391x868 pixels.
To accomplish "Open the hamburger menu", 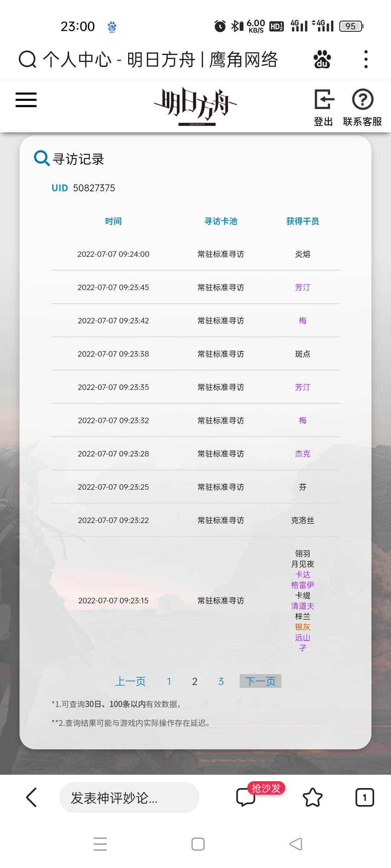I will pyautogui.click(x=26, y=100).
